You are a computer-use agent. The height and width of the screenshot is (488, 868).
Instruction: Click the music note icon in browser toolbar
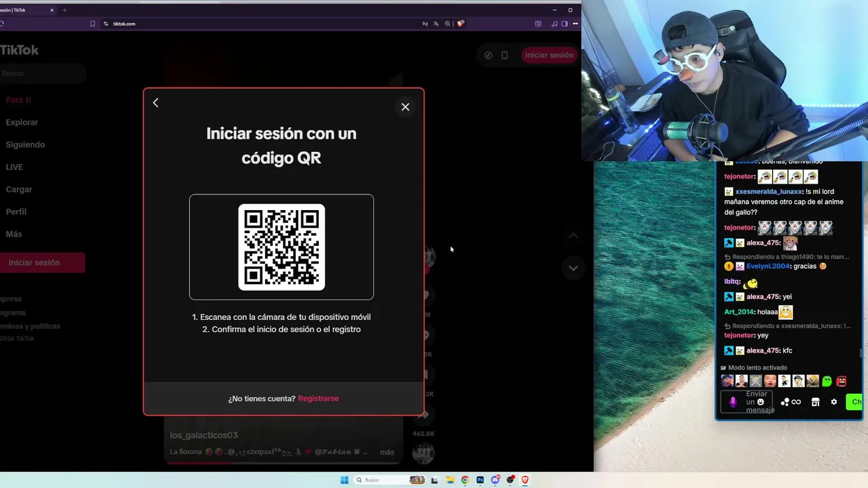click(x=555, y=24)
